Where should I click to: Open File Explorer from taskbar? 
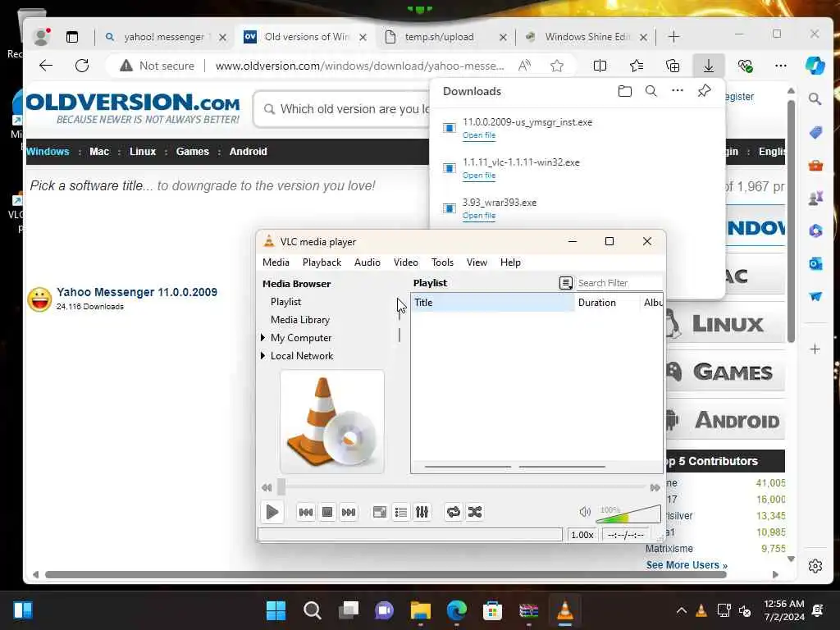[421, 610]
